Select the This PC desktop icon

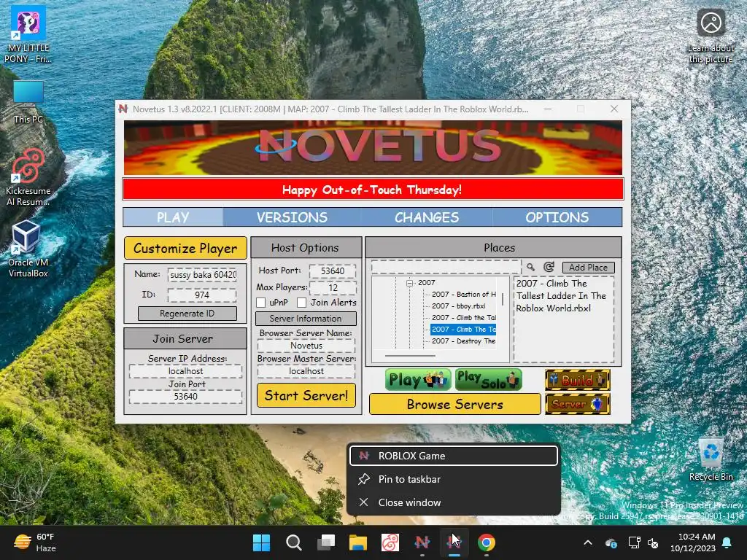[28, 102]
